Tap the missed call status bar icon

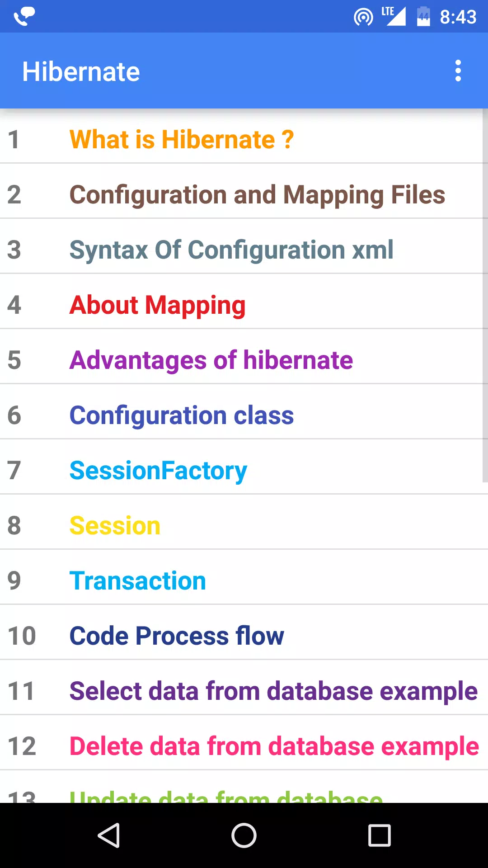tap(24, 17)
